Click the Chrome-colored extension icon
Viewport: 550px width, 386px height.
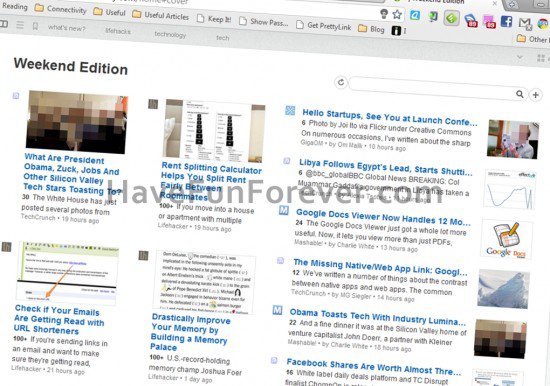point(543,24)
